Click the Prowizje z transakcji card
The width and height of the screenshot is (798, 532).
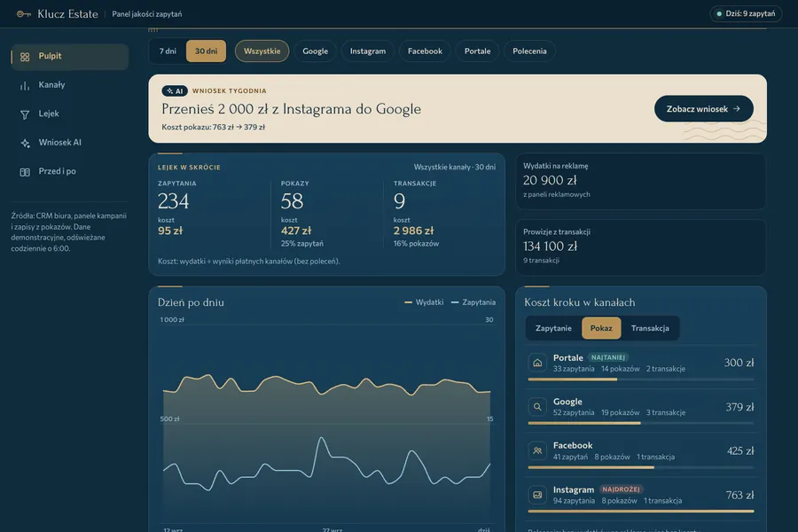[x=641, y=247]
